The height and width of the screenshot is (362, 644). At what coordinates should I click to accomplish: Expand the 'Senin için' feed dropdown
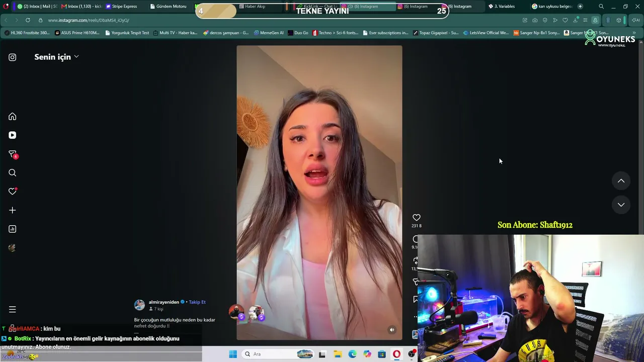[56, 57]
